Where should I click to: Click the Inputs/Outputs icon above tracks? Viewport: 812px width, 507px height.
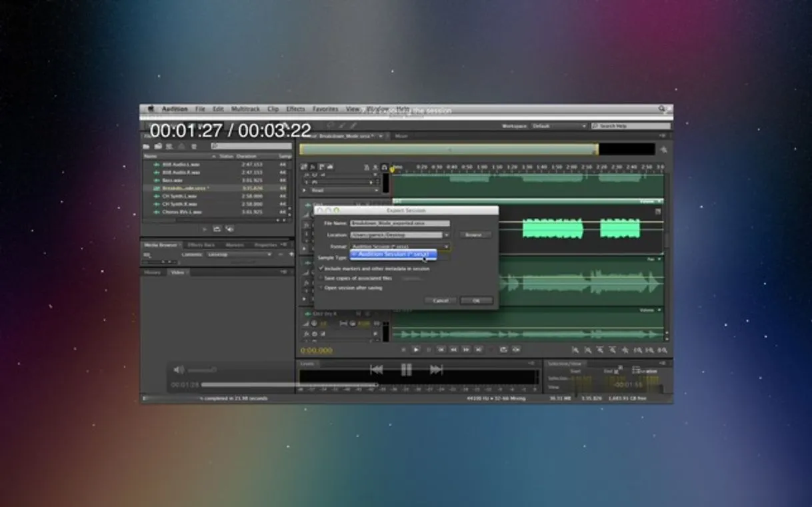point(304,167)
